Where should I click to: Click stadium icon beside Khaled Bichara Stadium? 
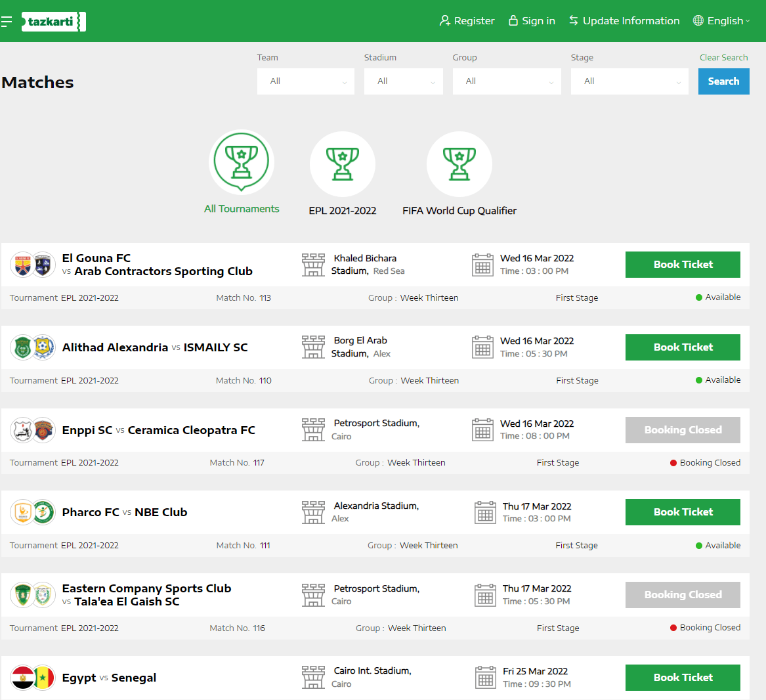point(313,265)
